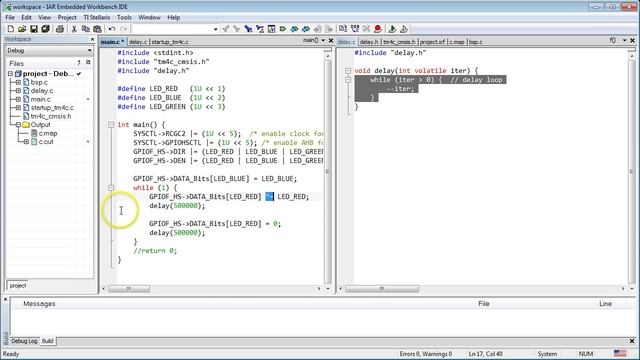Toggle bookmark with the green flag icon
This screenshot has height=360, width=640.
(283, 29)
